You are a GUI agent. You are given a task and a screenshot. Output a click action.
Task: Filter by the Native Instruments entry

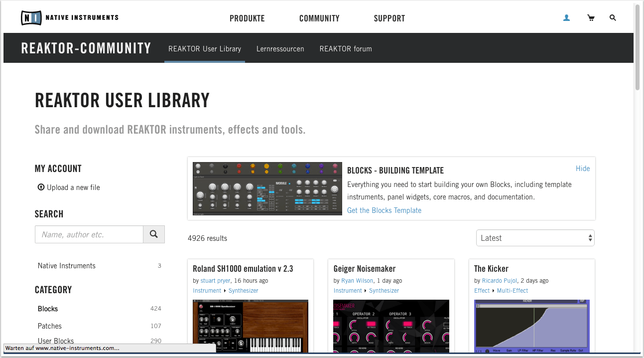67,266
